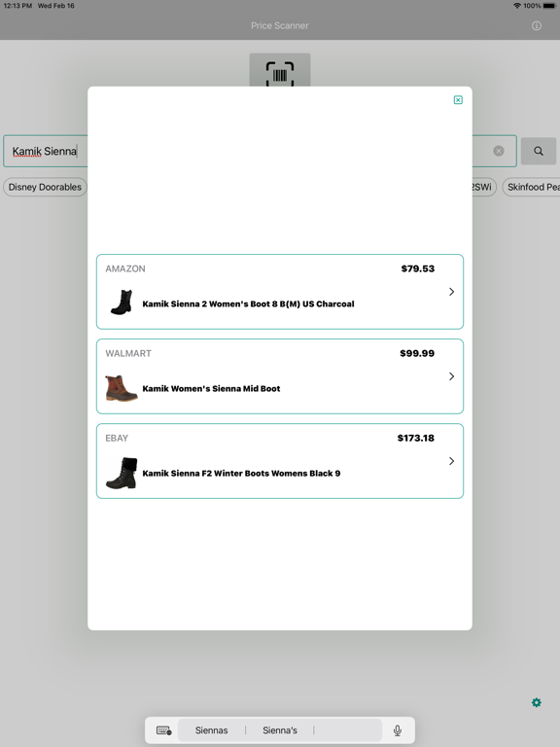
Task: Open the teal settings gear
Action: pos(537,702)
